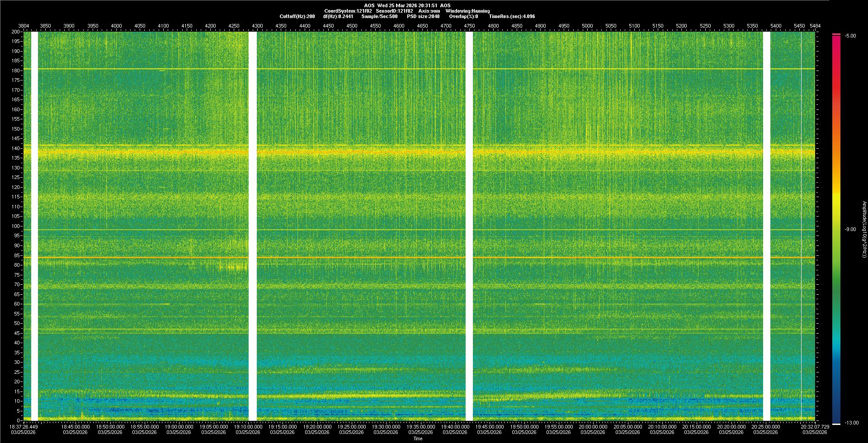Viewport: 868px width, 443px height.
Task: Click the 200 Hz frequency axis label
Action: coord(16,32)
